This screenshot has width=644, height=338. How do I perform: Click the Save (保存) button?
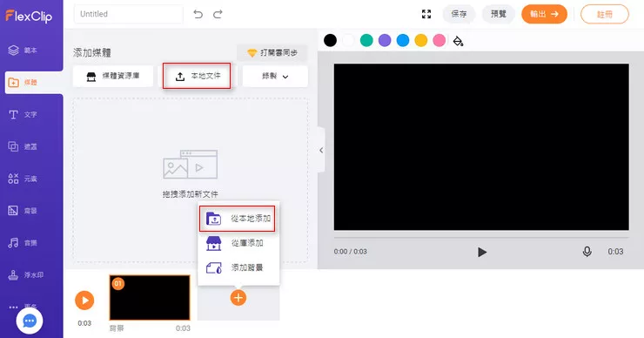click(459, 15)
